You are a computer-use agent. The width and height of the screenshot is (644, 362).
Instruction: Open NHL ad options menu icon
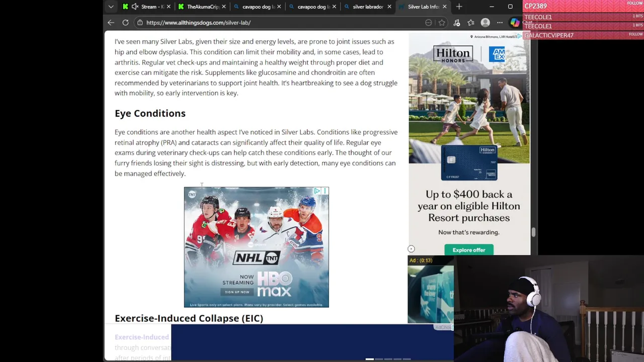pyautogui.click(x=325, y=191)
